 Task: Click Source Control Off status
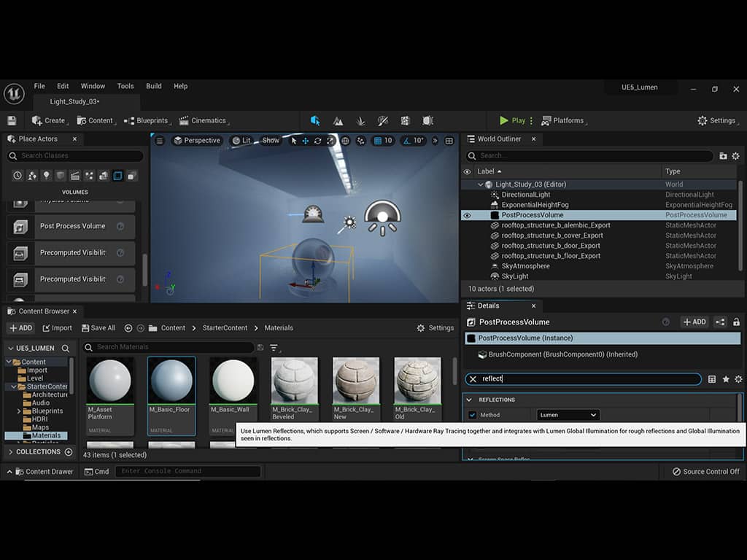click(706, 472)
